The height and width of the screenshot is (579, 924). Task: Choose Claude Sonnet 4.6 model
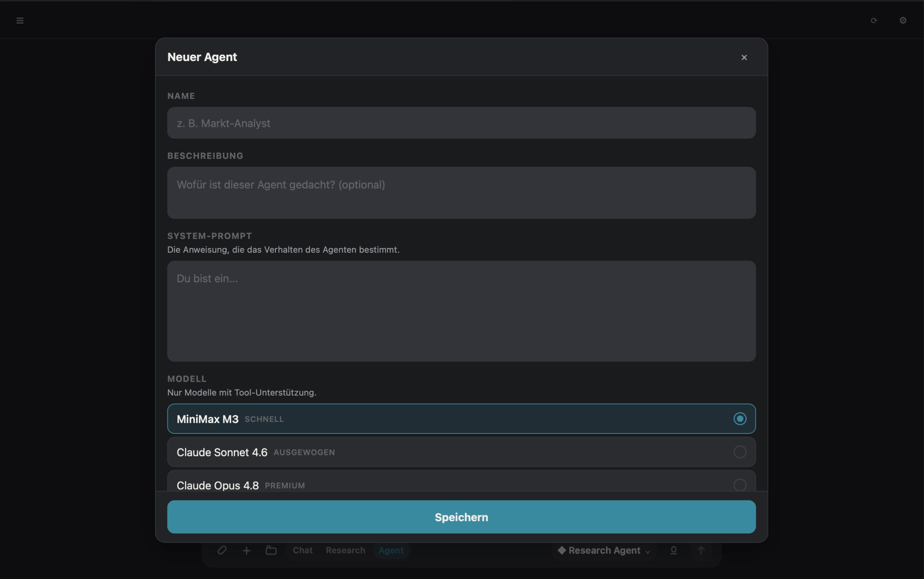(461, 452)
